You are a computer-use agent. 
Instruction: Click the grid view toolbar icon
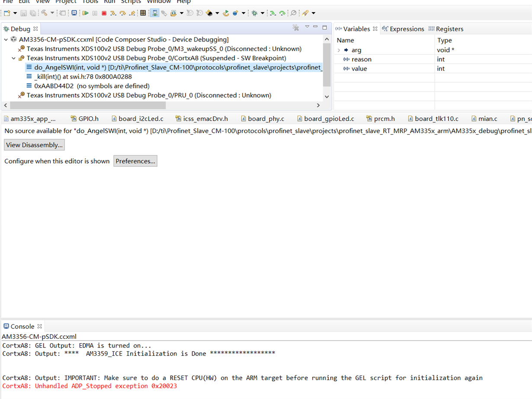coord(143,13)
